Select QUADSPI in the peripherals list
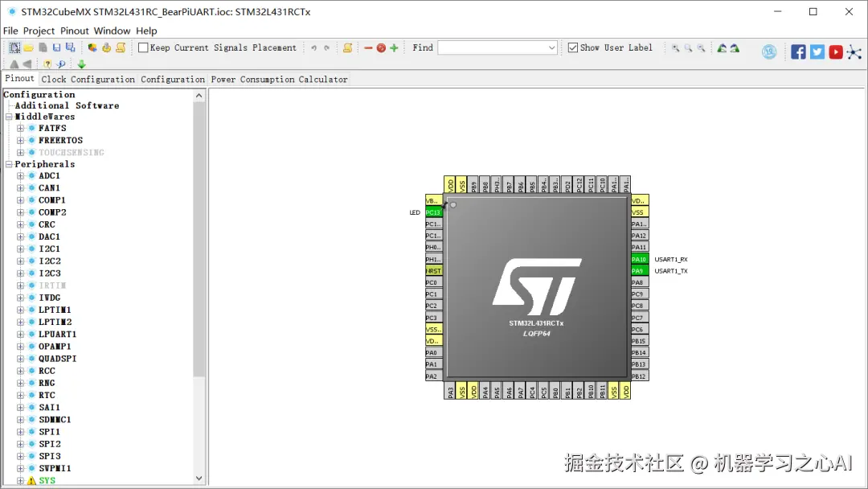The width and height of the screenshot is (868, 489). click(x=58, y=359)
